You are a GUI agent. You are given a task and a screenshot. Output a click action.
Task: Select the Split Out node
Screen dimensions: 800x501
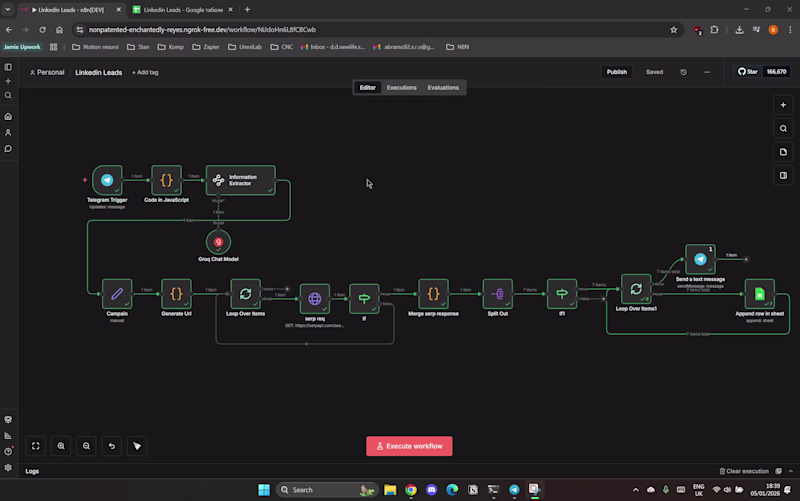497,294
